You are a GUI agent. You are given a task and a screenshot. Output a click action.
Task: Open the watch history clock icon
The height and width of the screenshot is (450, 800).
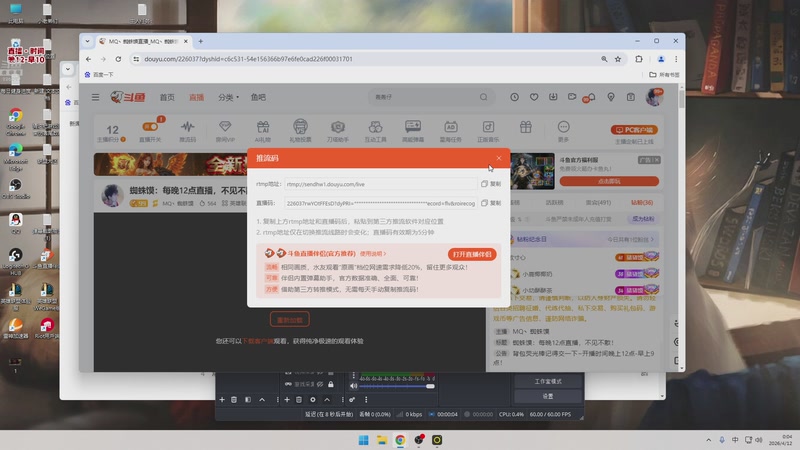click(514, 97)
